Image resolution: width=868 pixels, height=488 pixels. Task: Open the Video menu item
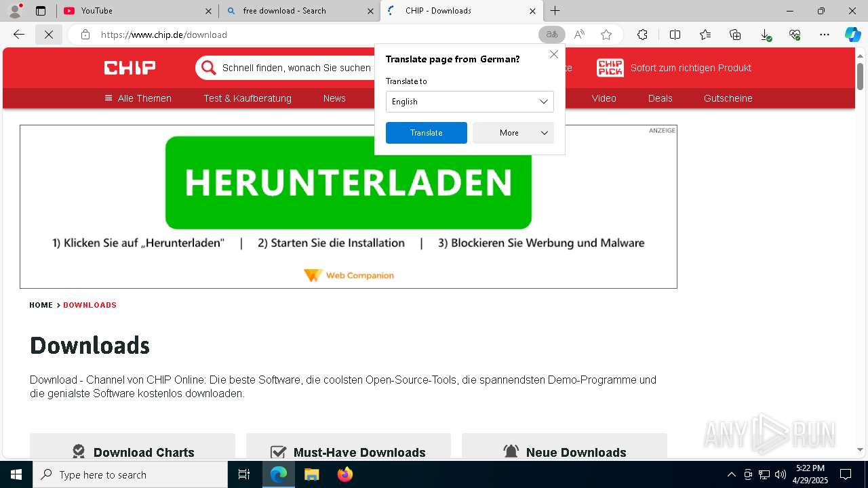click(604, 98)
